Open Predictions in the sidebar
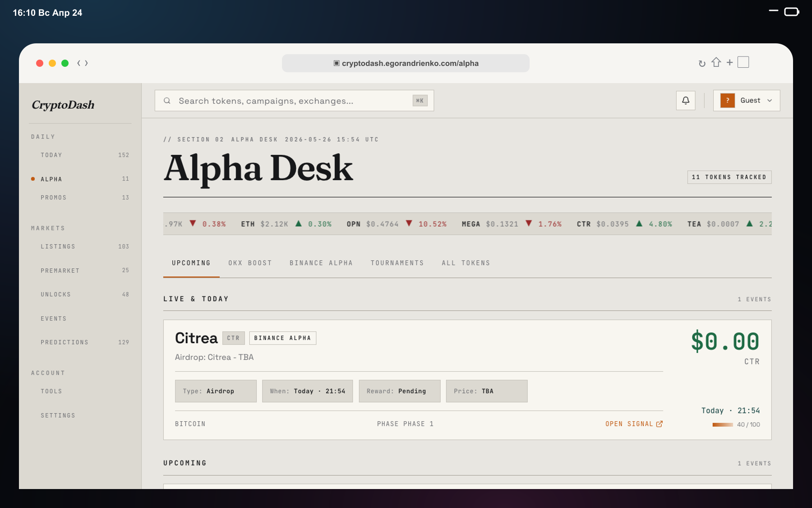 tap(80, 342)
